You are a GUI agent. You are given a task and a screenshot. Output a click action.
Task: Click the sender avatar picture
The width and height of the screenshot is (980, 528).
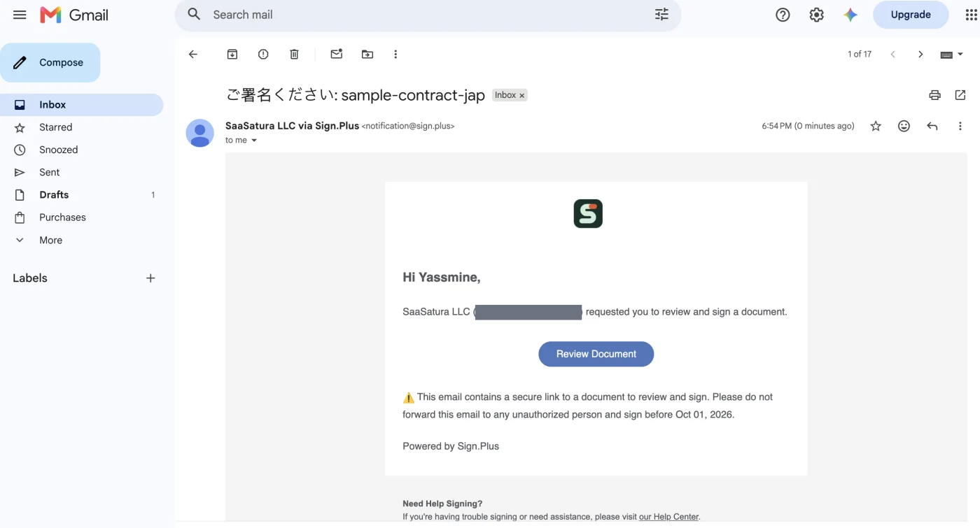point(200,133)
